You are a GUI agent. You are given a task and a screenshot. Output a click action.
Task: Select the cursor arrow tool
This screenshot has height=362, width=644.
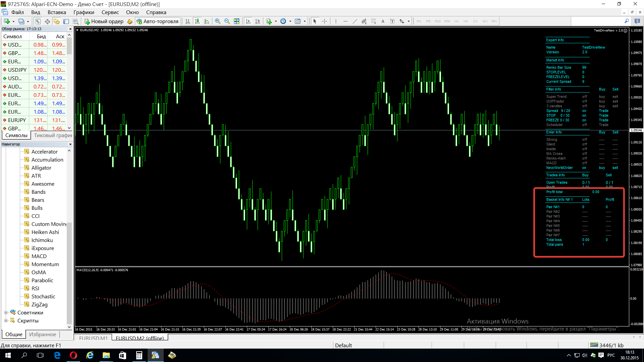point(315,21)
